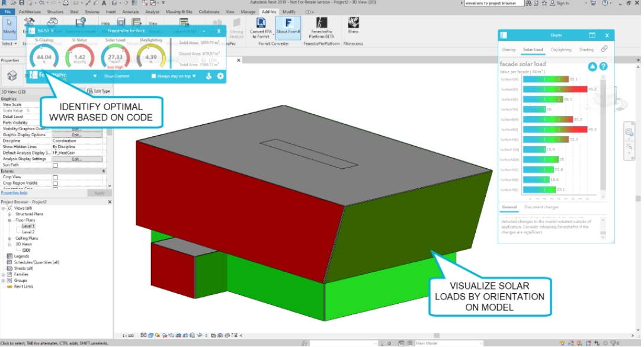Click Edit Type button in Properties
Screen dimensions: 644x347
[x=99, y=91]
